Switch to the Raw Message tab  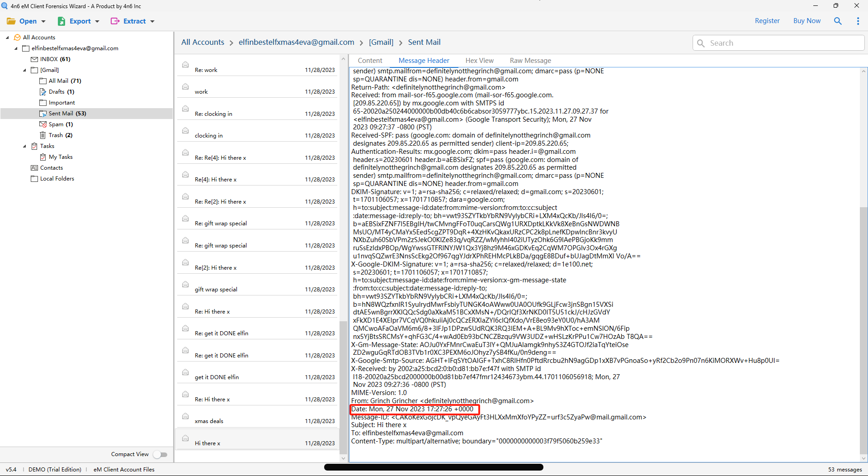[530, 60]
